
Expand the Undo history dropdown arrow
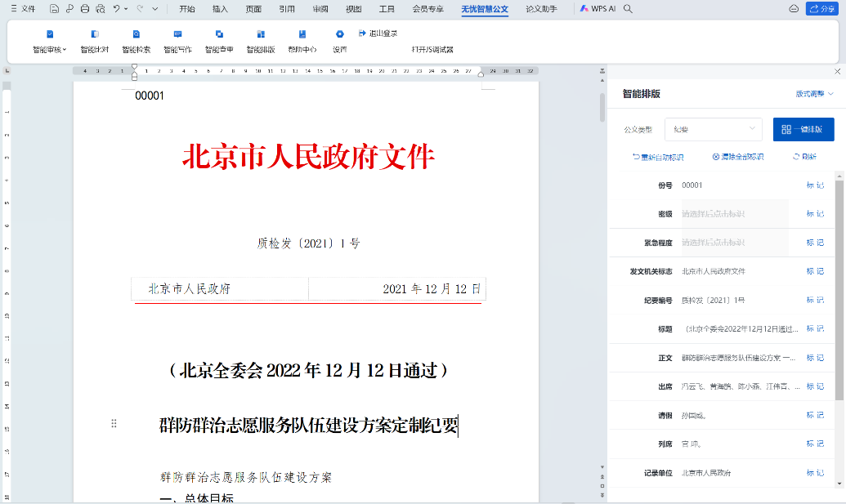point(126,9)
